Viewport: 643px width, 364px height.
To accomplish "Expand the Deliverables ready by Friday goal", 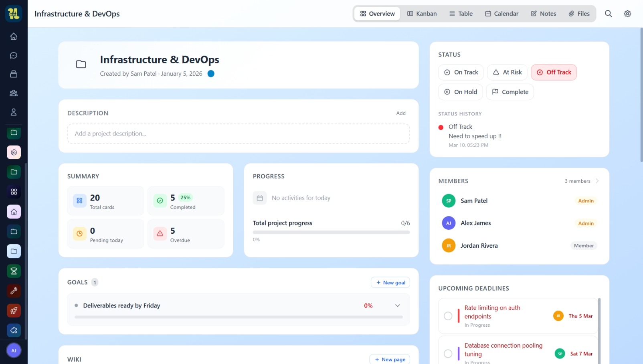I will 397,305.
